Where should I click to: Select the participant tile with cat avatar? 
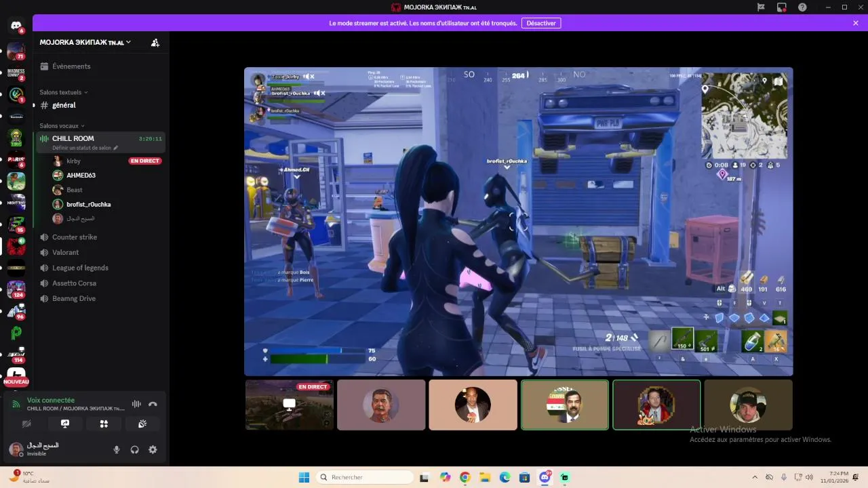pyautogui.click(x=656, y=405)
